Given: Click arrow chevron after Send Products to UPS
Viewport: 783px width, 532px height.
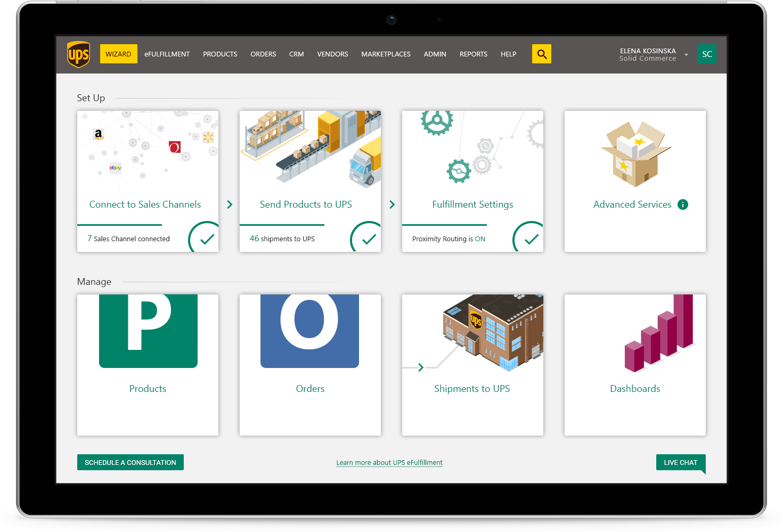Looking at the screenshot, I should [392, 204].
